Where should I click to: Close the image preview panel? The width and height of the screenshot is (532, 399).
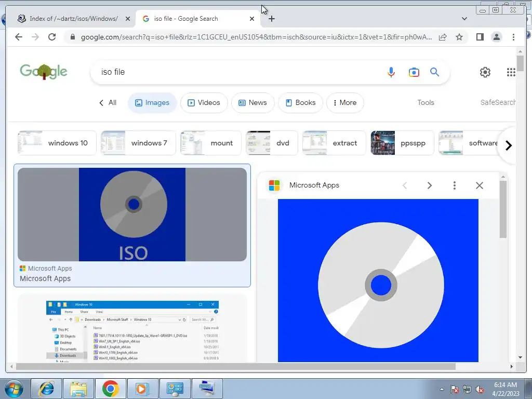coord(480,185)
